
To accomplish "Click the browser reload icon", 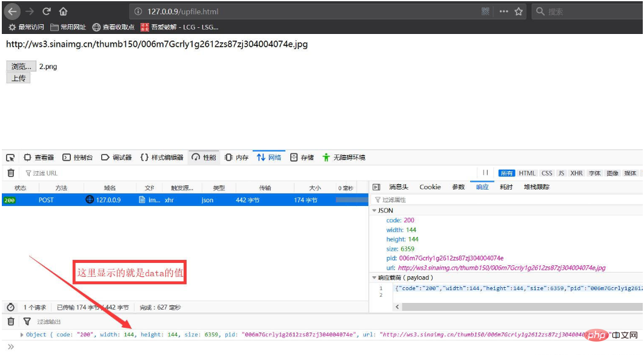I will (x=47, y=12).
